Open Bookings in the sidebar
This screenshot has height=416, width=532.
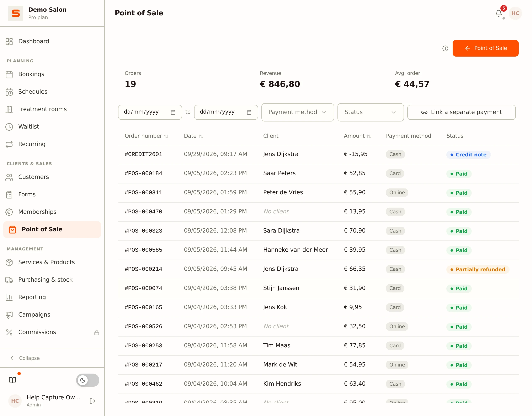point(52,74)
